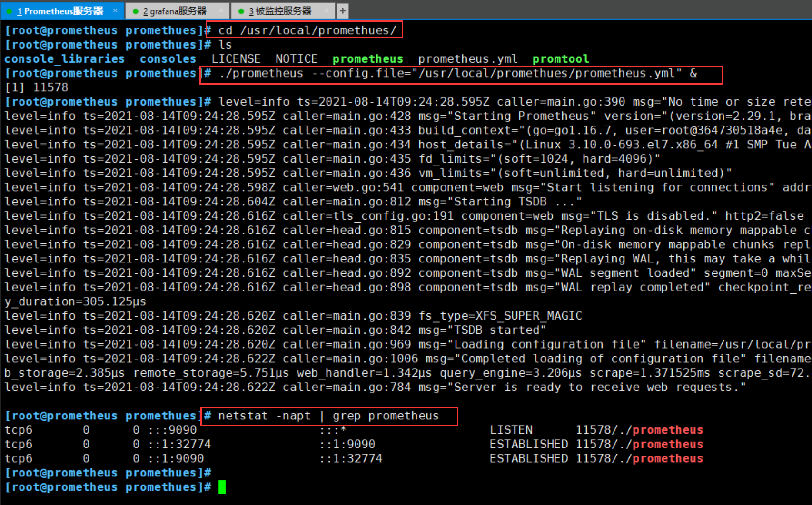812x505 pixels.
Task: Close the '2 grafana服务器' tab
Action: click(221, 10)
